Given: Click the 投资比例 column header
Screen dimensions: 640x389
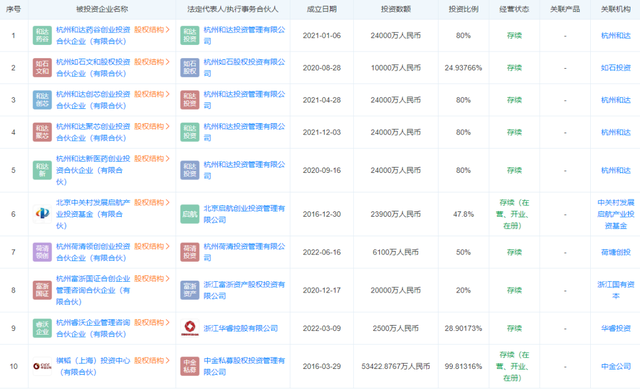Looking at the screenshot, I should pyautogui.click(x=463, y=9).
